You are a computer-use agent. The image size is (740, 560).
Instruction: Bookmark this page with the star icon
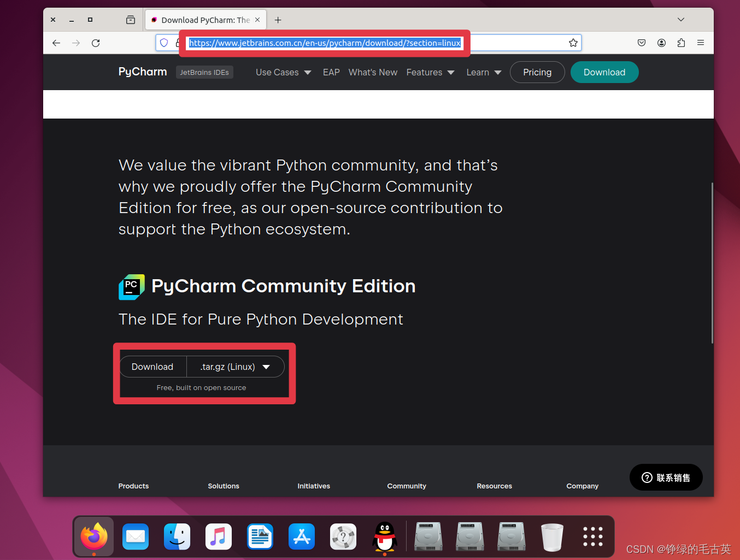pyautogui.click(x=573, y=43)
